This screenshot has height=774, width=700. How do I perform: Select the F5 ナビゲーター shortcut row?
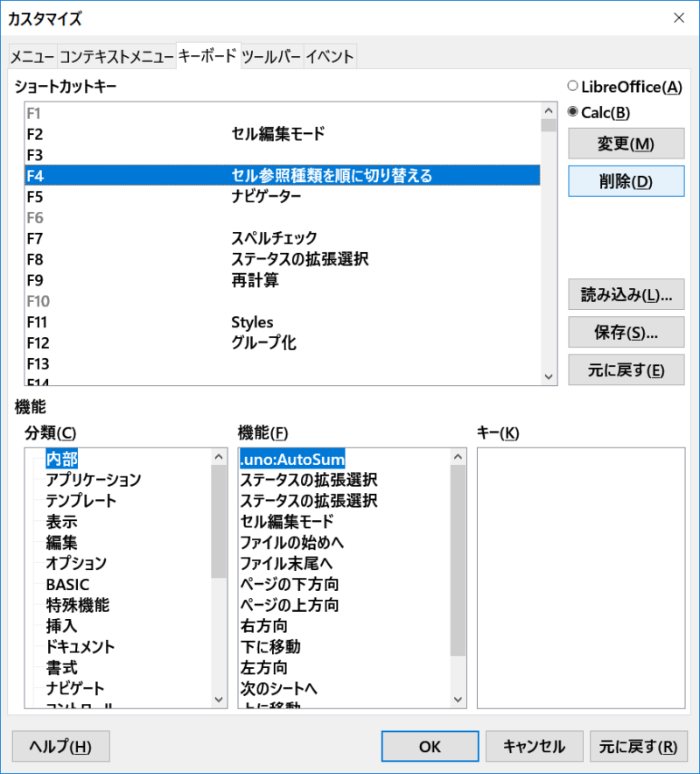(x=280, y=197)
